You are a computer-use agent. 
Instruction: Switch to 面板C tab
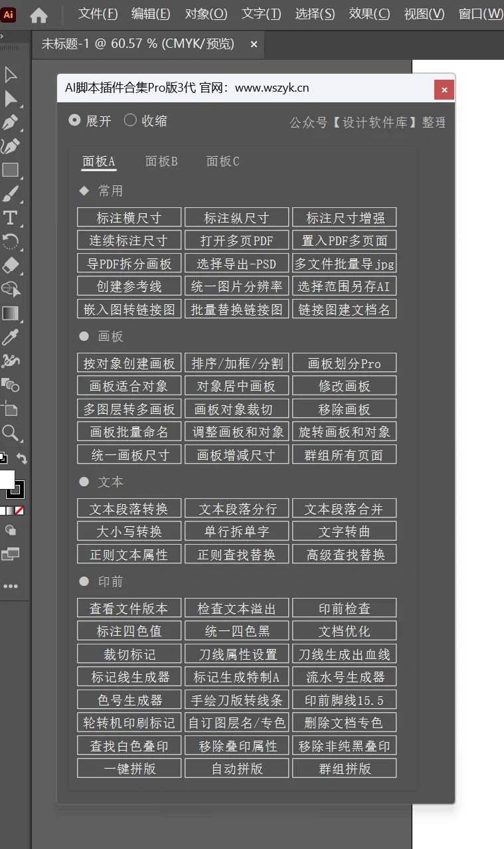223,161
